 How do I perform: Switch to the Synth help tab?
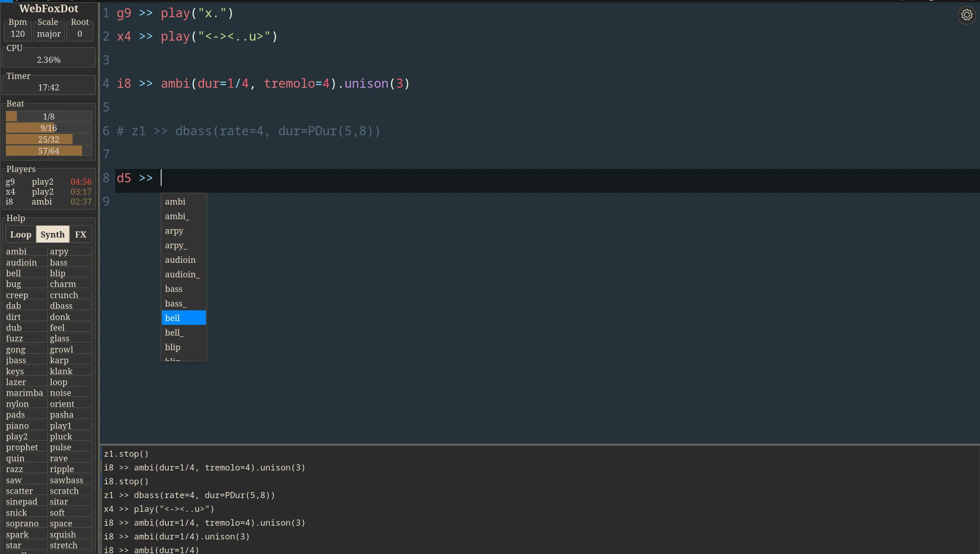(52, 234)
